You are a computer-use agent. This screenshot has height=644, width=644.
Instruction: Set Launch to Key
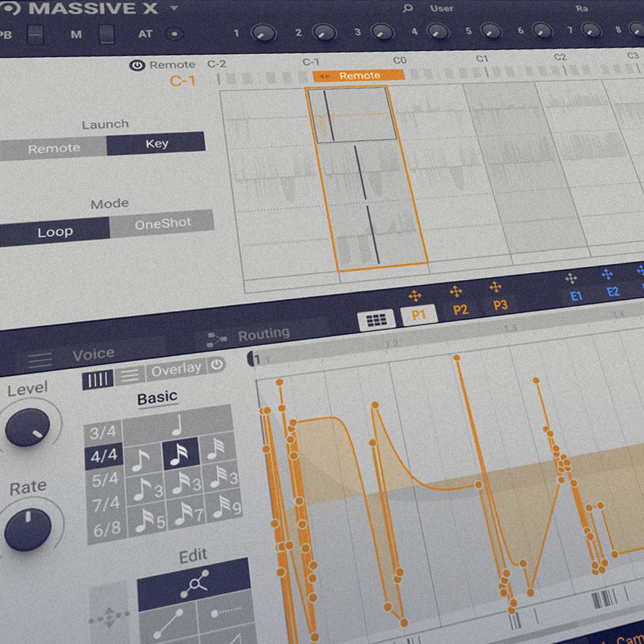tap(156, 144)
